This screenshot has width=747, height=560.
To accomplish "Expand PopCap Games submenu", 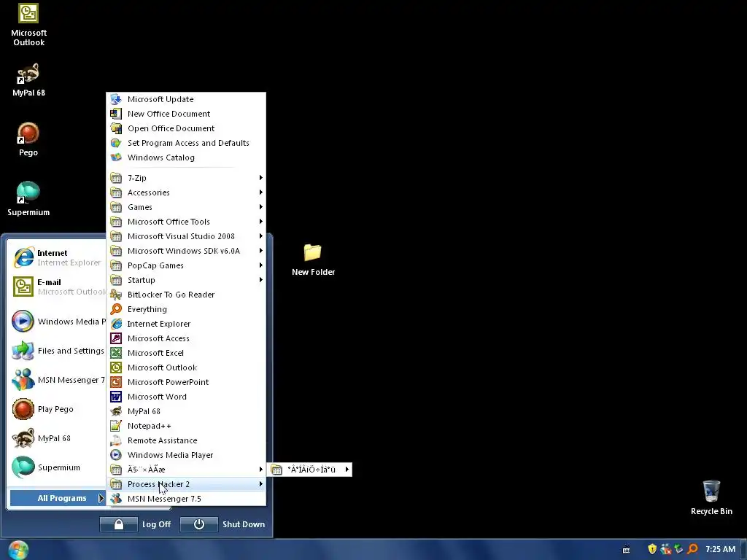I will pyautogui.click(x=186, y=265).
